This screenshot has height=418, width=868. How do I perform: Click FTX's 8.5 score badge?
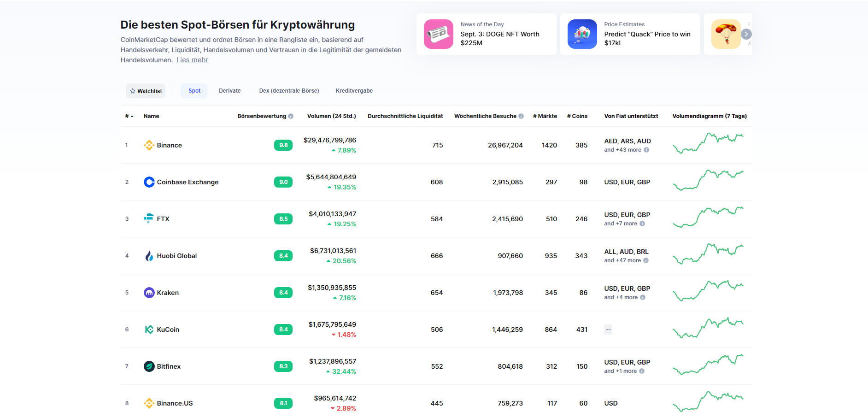283,219
